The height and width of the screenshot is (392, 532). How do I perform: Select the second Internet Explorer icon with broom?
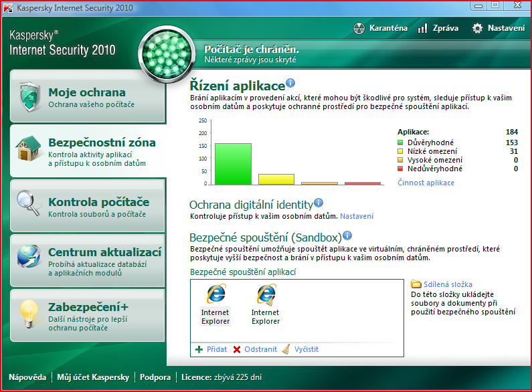(266, 294)
